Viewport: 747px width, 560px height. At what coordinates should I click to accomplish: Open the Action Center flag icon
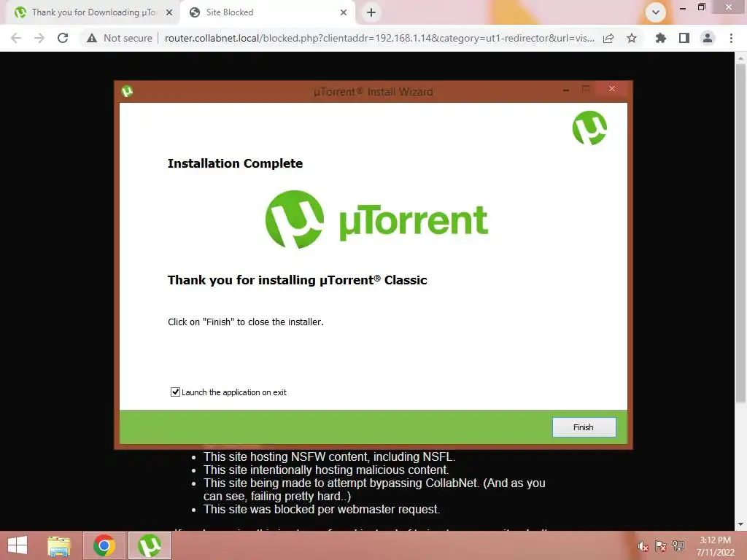660,546
